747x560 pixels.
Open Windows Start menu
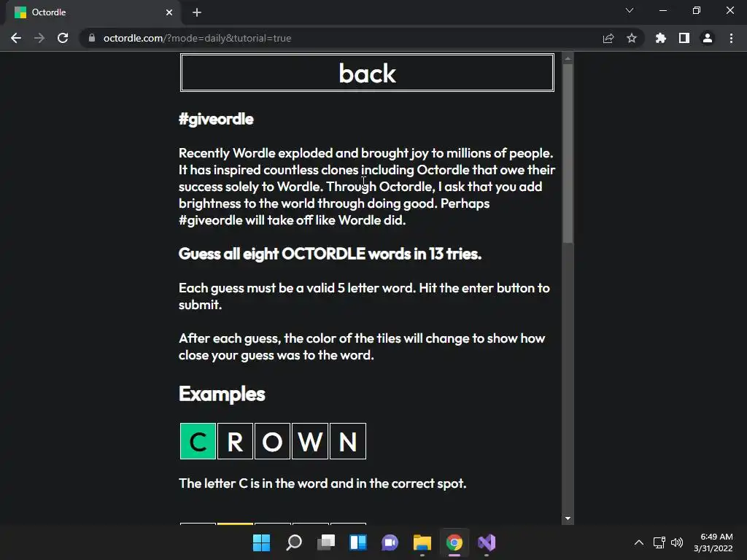point(261,542)
